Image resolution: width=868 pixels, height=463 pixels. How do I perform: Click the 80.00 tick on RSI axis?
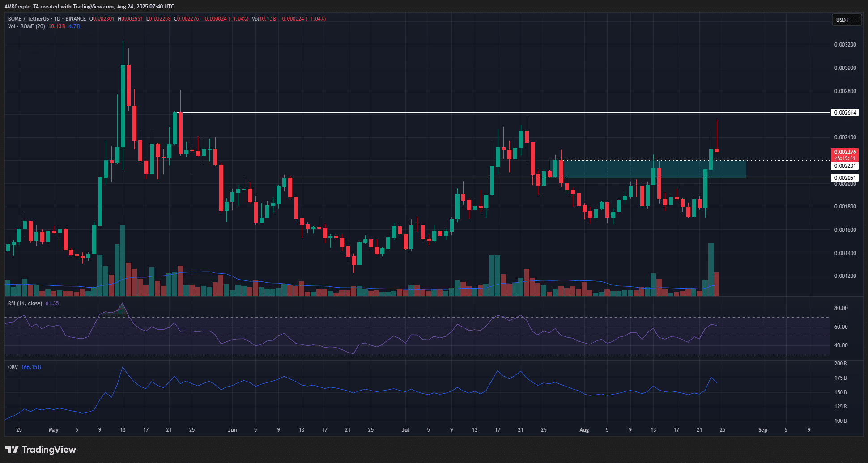[x=841, y=308]
